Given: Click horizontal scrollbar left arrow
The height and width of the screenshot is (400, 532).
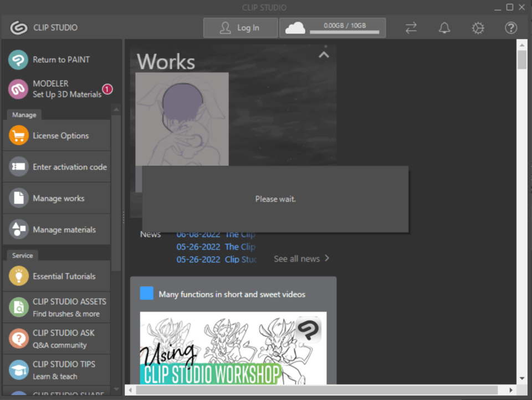Looking at the screenshot, I should pyautogui.click(x=130, y=390).
